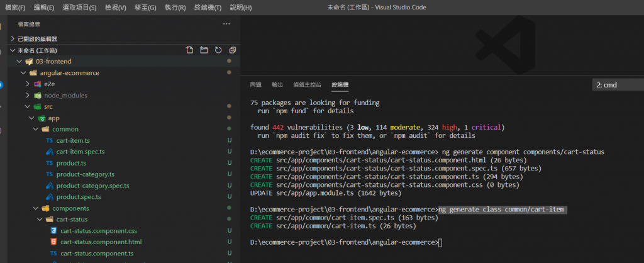Expand the e2e folder

[27, 84]
